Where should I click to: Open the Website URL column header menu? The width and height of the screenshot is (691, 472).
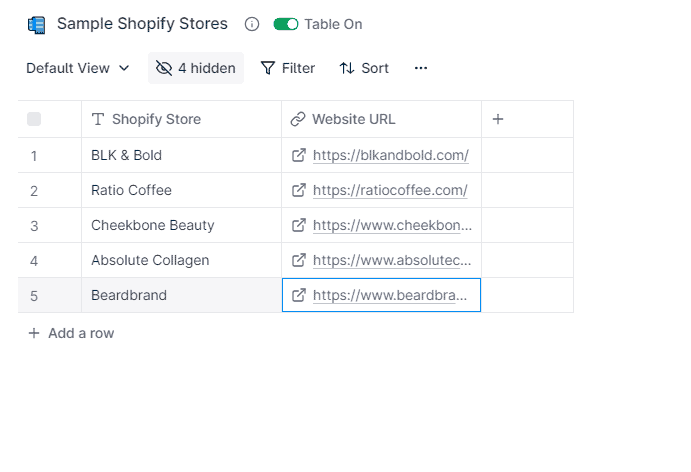click(x=381, y=119)
